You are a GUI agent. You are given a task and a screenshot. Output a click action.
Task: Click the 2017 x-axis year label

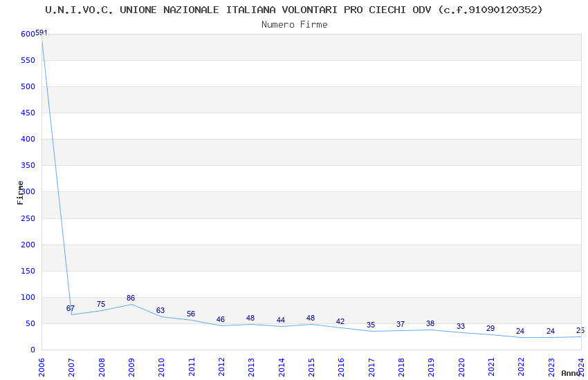coord(371,367)
